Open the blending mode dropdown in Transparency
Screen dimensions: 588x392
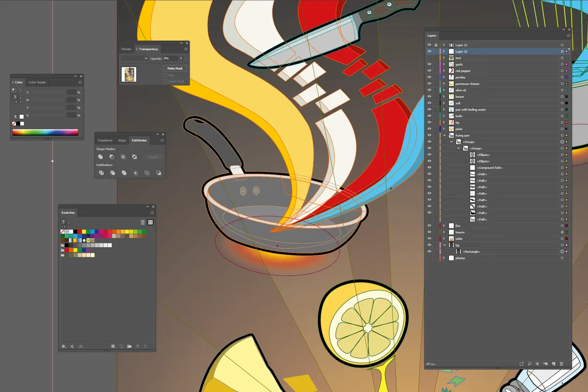tap(135, 58)
